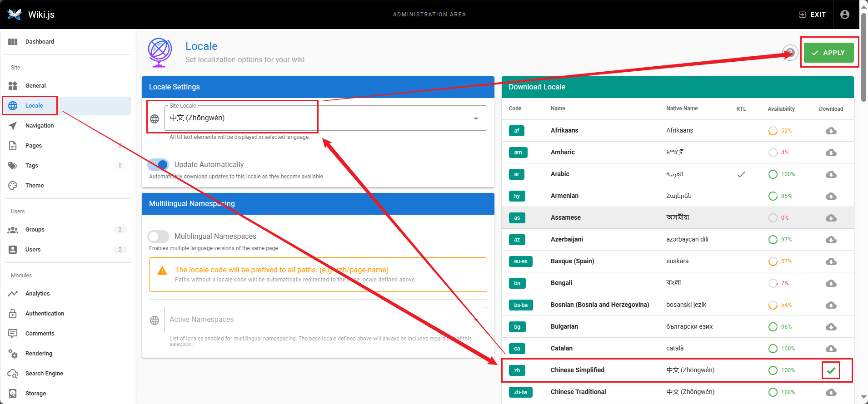The image size is (868, 404).
Task: Click the Chinese Simplified installed checkmark
Action: pyautogui.click(x=831, y=370)
